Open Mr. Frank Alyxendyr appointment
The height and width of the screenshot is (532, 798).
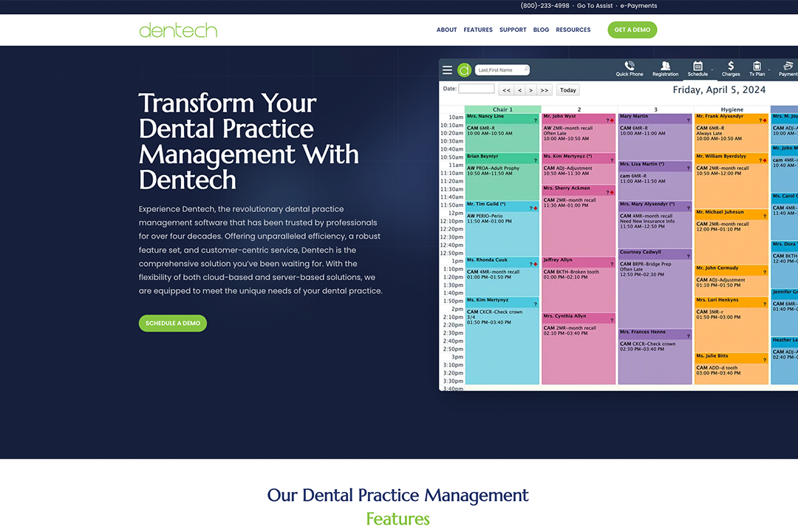tap(731, 132)
